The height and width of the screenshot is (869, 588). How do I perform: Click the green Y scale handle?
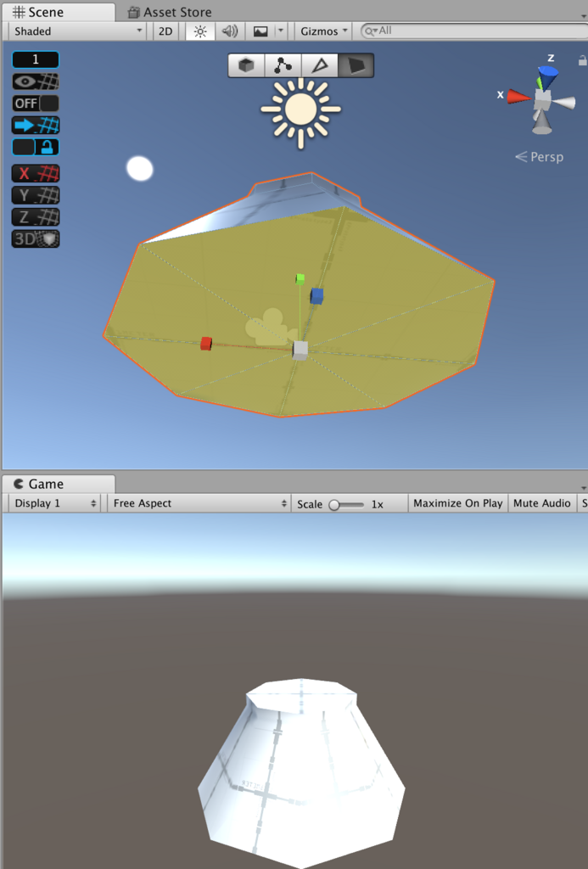click(300, 278)
